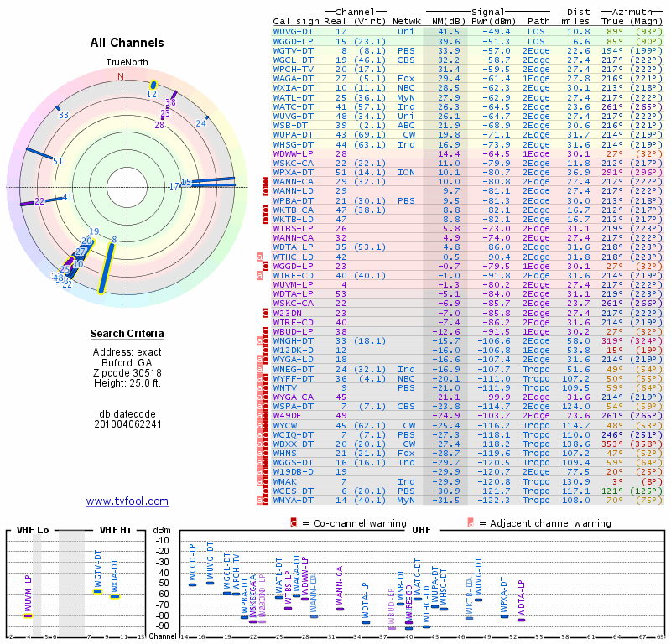Select co-channel warning icon beside WGGD-LP channel 23
Image resolution: width=671 pixels, height=644 pixels.
pyautogui.click(x=267, y=265)
